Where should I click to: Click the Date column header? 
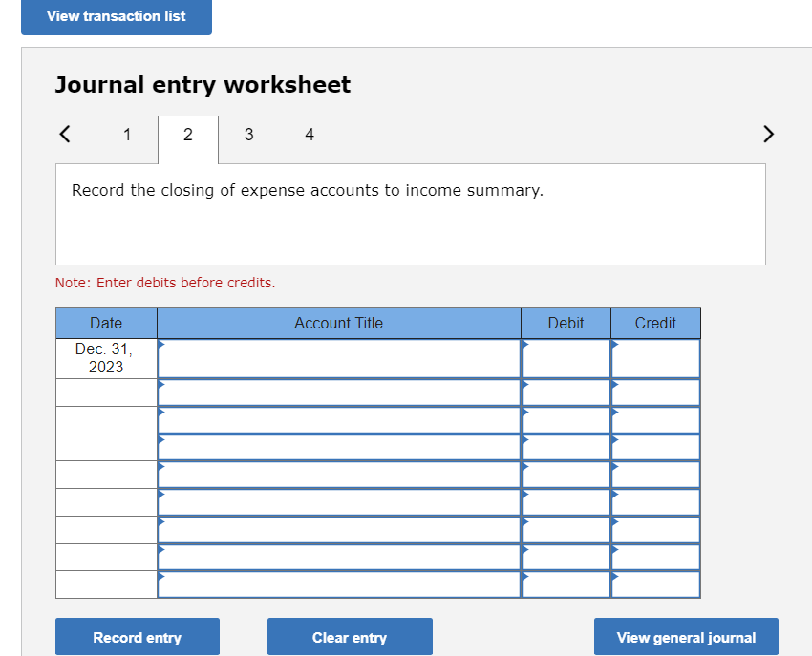(106, 323)
